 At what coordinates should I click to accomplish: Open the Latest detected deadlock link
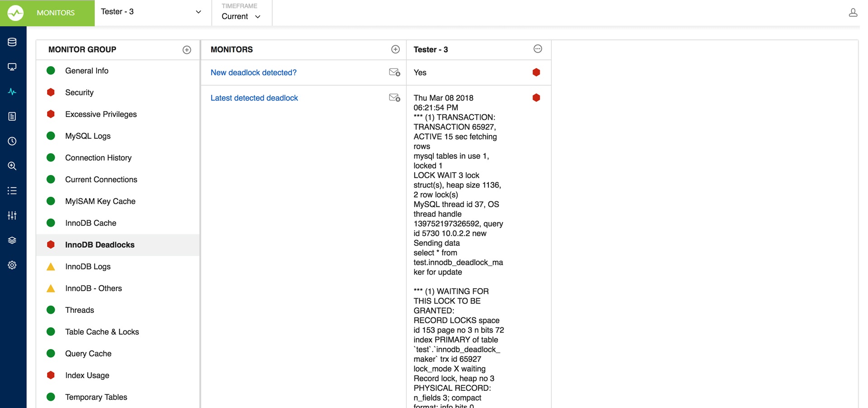pos(254,98)
